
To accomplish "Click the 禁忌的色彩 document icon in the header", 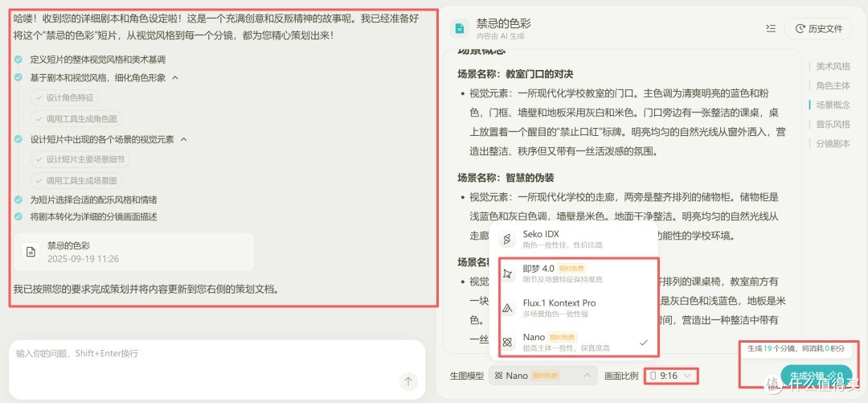I will coord(459,29).
